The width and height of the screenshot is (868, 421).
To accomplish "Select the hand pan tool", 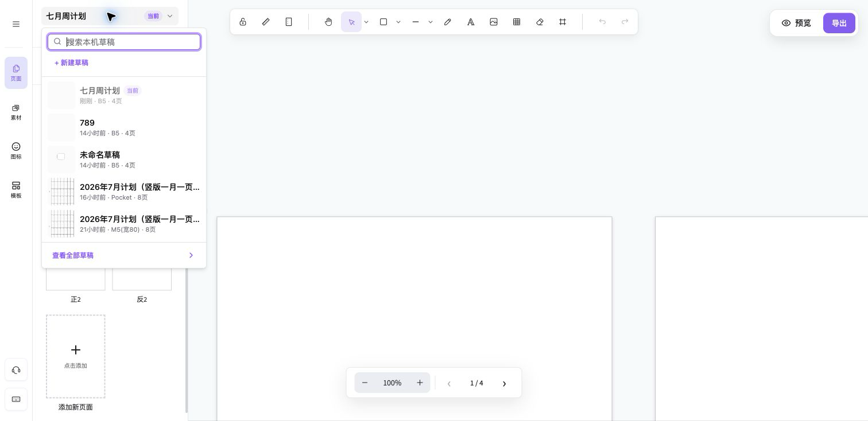I will tap(328, 22).
